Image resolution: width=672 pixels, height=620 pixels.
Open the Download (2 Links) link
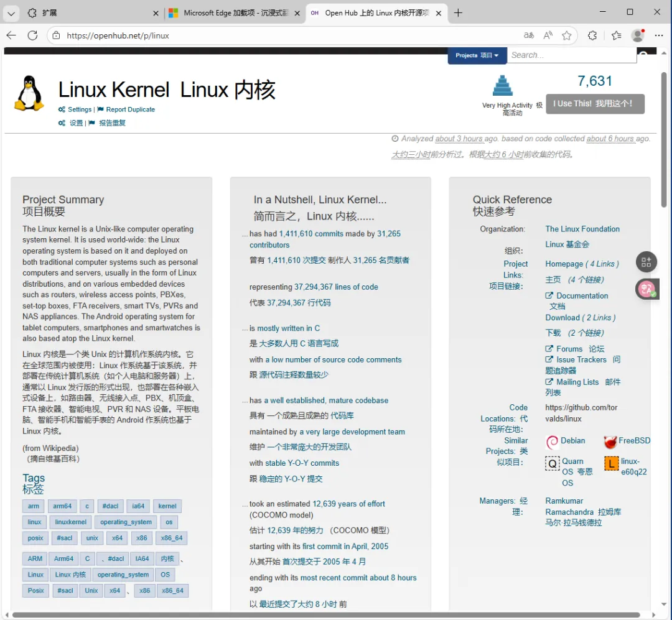pyautogui.click(x=581, y=318)
